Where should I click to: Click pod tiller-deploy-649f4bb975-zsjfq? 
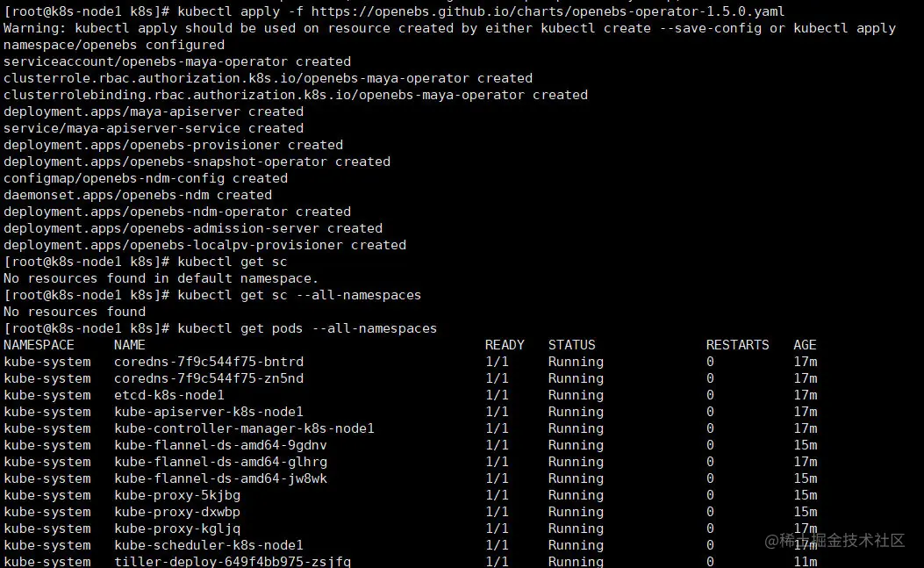coord(233,562)
